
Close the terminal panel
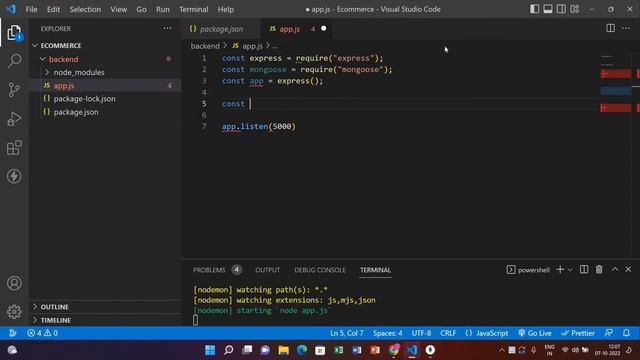pyautogui.click(x=628, y=269)
